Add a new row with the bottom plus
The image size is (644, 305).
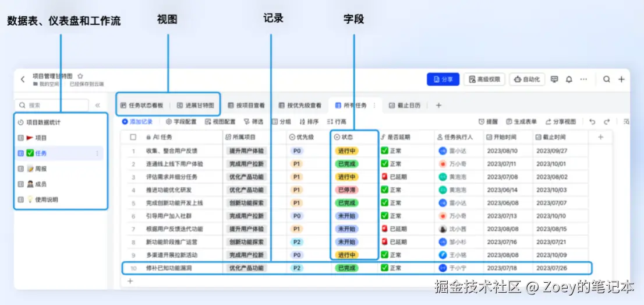[130, 281]
